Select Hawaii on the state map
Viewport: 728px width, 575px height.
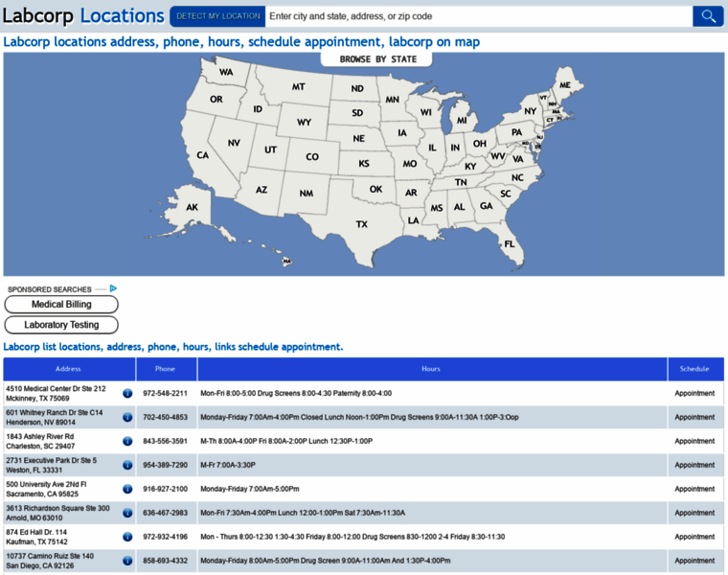(287, 262)
